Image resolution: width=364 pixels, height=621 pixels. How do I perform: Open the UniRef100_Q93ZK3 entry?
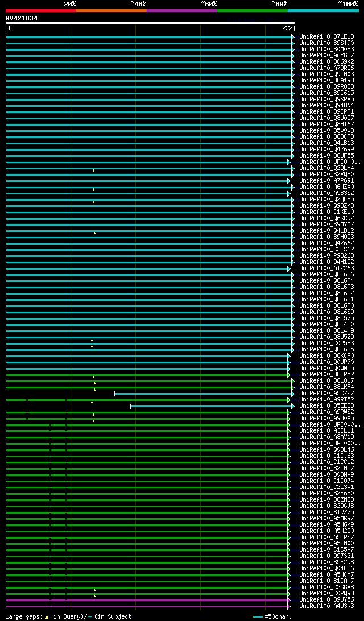tap(326, 205)
